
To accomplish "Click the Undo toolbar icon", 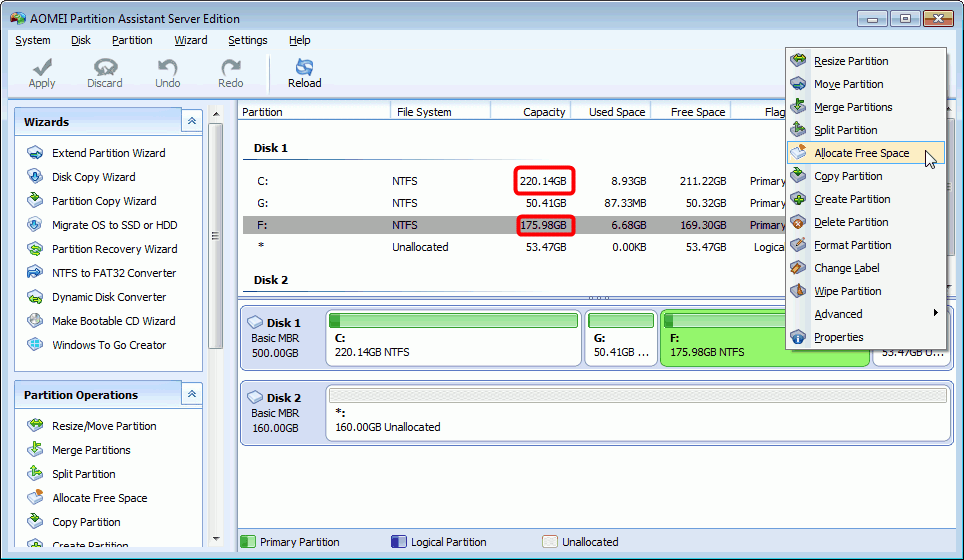I will pos(167,67).
